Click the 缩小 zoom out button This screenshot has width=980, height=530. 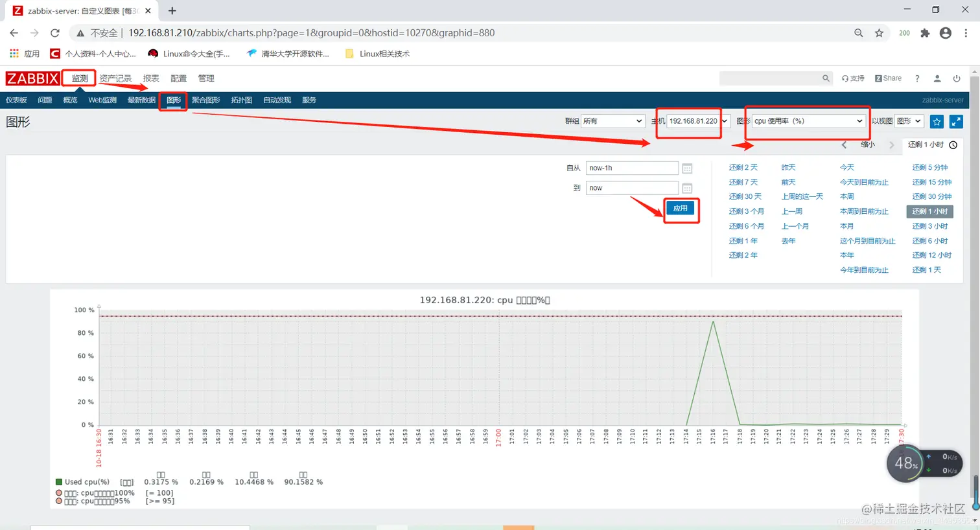click(x=868, y=145)
